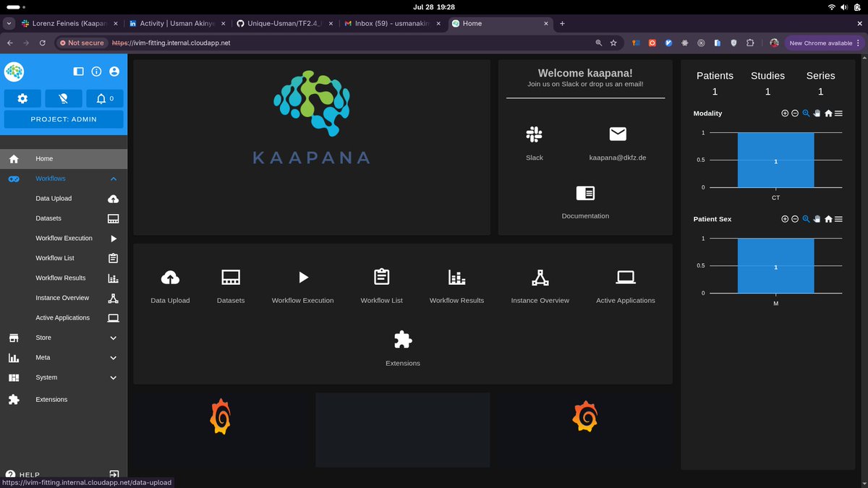Click the CT bar in Modality chart
This screenshot has height=488, width=868.
coord(775,160)
